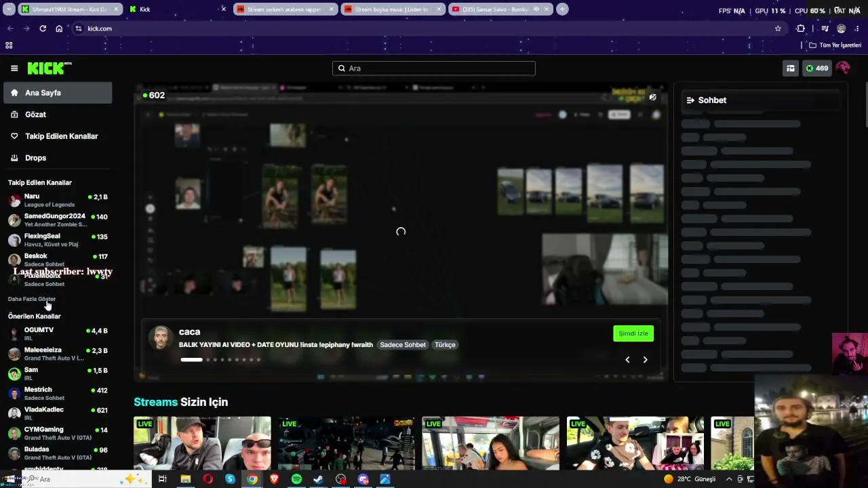Open the Kick points balance 469
This screenshot has width=868, height=488.
click(x=816, y=68)
